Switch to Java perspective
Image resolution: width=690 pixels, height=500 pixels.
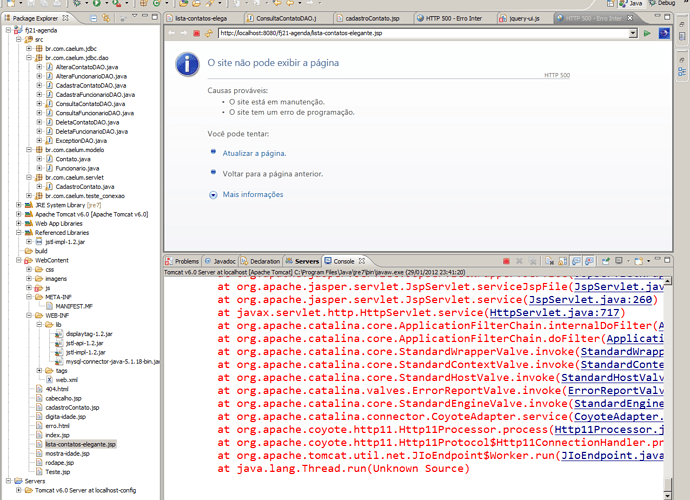pyautogui.click(x=631, y=4)
